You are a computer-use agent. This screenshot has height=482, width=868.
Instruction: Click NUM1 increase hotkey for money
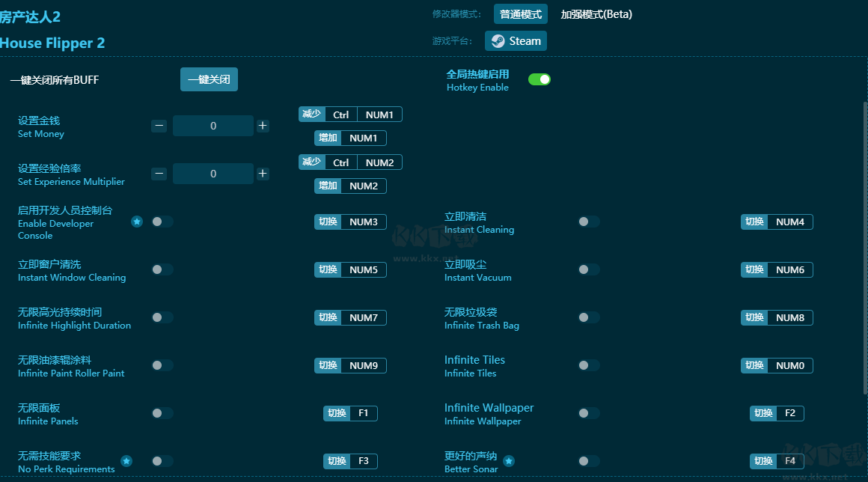pos(350,138)
